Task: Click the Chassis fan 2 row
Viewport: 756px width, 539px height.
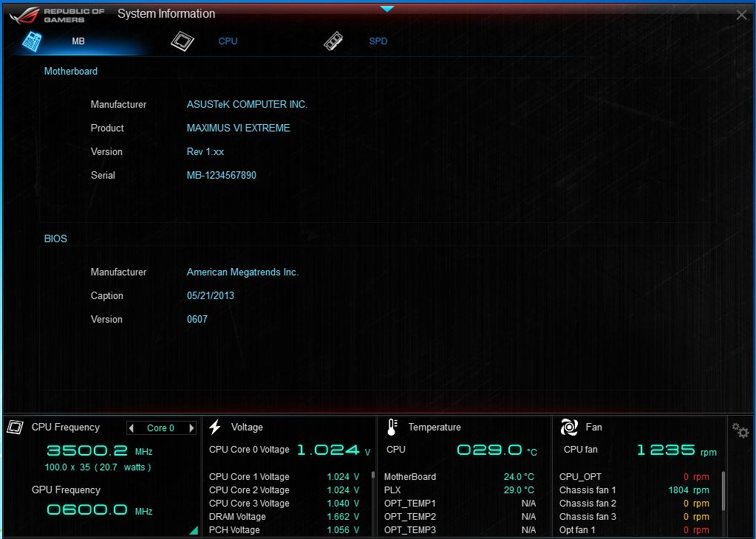Action: (x=634, y=504)
